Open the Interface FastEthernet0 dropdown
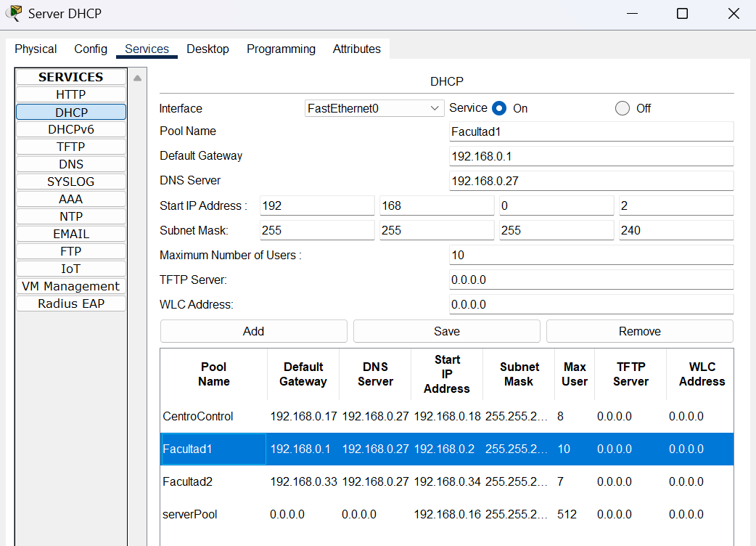756x546 pixels. [x=374, y=108]
